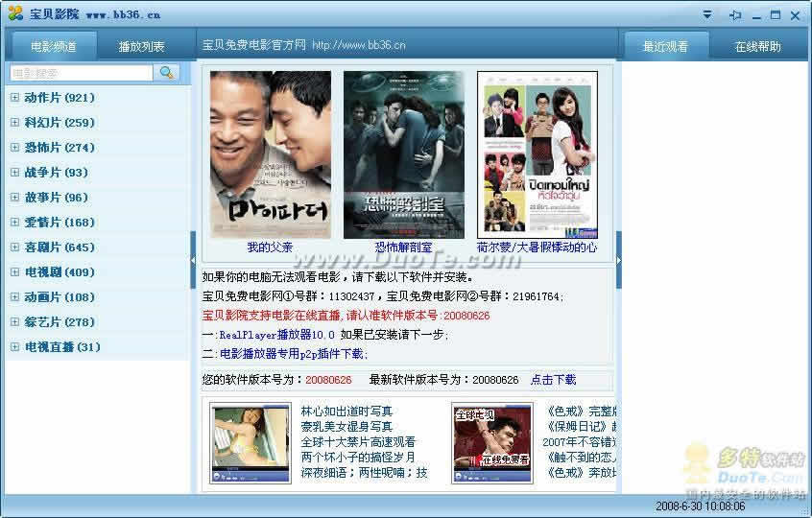Open the 在线帮助 tab
Image resolution: width=812 pixels, height=518 pixels.
coord(757,46)
